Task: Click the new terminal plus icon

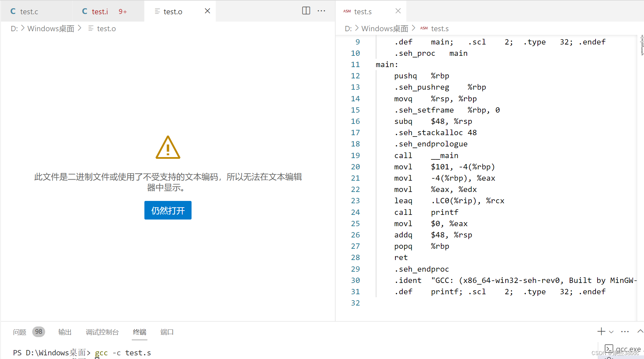Action: pyautogui.click(x=601, y=331)
